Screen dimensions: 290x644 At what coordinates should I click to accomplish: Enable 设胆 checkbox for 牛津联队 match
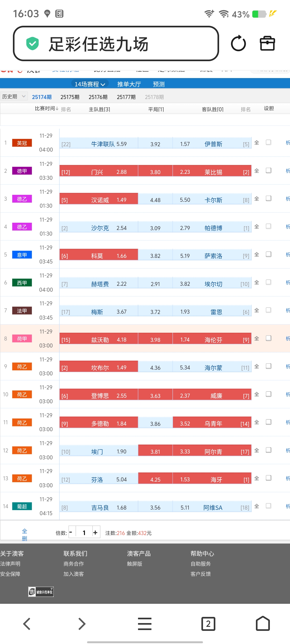(268, 142)
